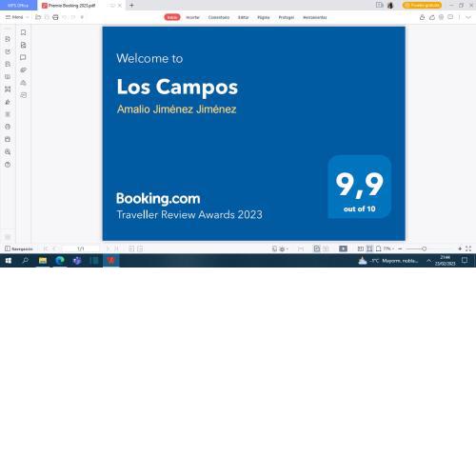Image resolution: width=476 pixels, height=476 pixels.
Task: Open File Explorer from taskbar
Action: click(x=43, y=261)
